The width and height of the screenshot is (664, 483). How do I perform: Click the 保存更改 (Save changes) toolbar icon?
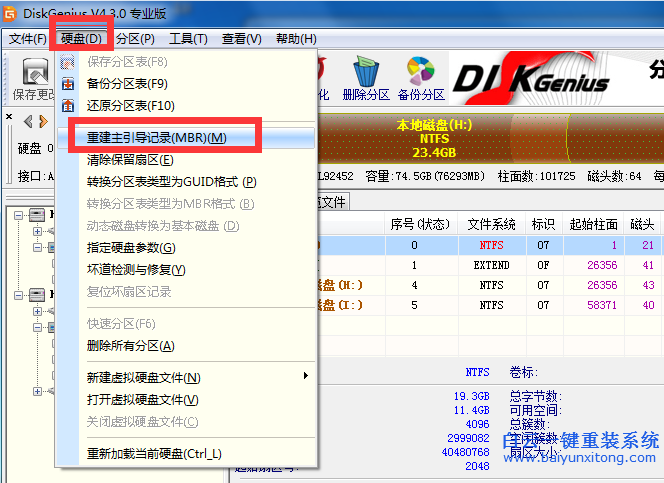pos(36,78)
